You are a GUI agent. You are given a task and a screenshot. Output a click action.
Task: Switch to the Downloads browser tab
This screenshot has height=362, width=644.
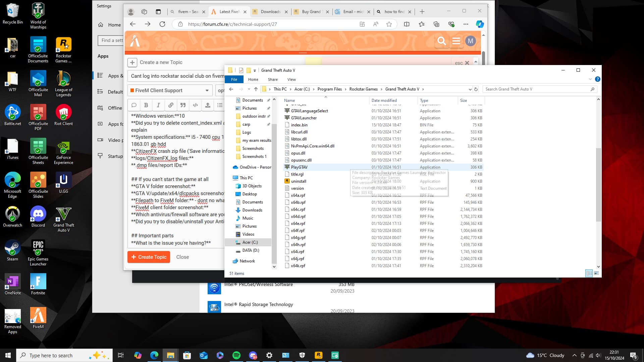[x=270, y=12]
